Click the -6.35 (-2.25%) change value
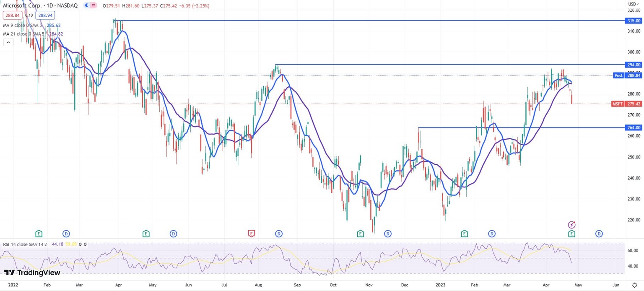644x291 pixels. pyautogui.click(x=195, y=6)
